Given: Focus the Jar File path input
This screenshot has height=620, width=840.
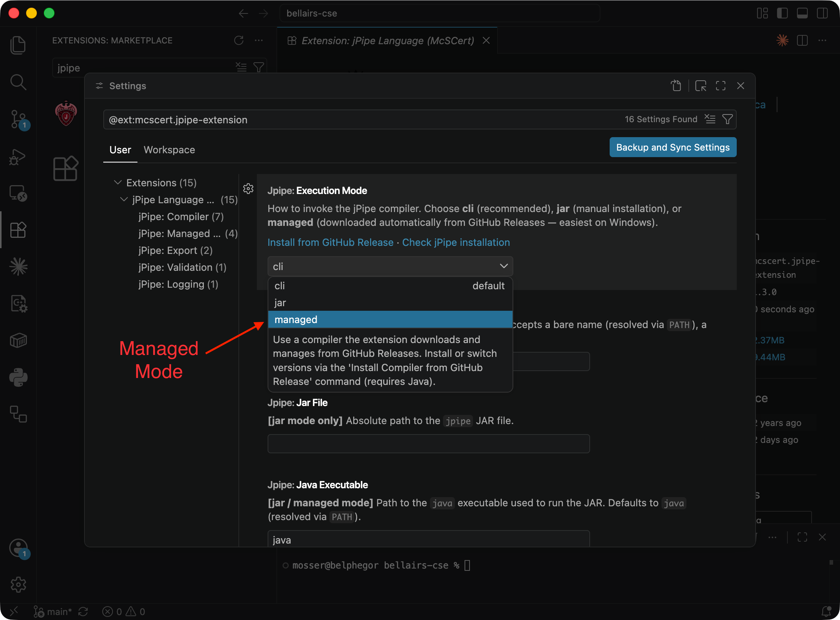Looking at the screenshot, I should pos(428,444).
